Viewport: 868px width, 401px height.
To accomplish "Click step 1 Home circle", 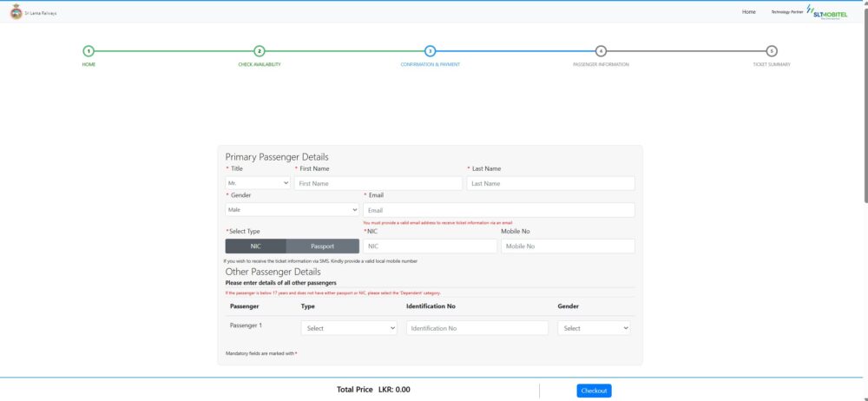I will coord(89,51).
